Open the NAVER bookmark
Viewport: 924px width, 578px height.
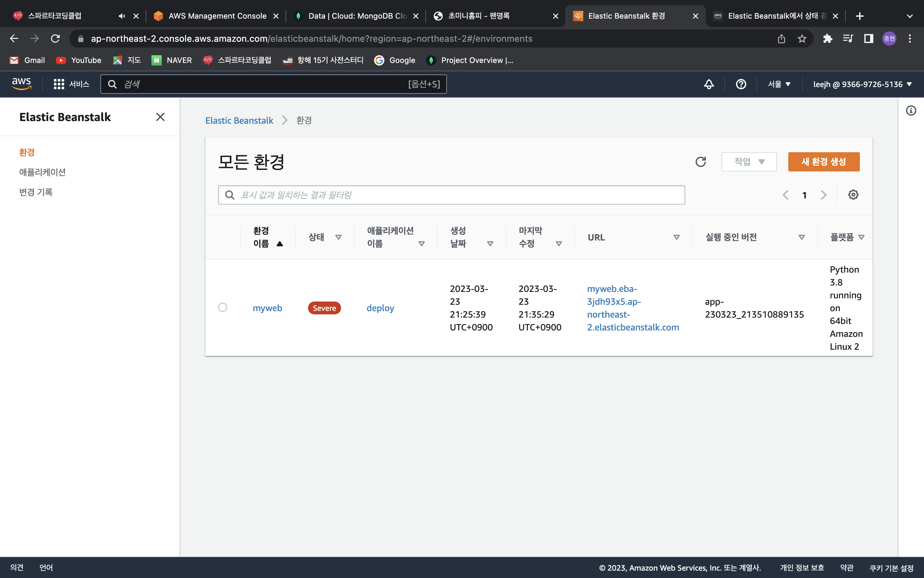(x=171, y=60)
